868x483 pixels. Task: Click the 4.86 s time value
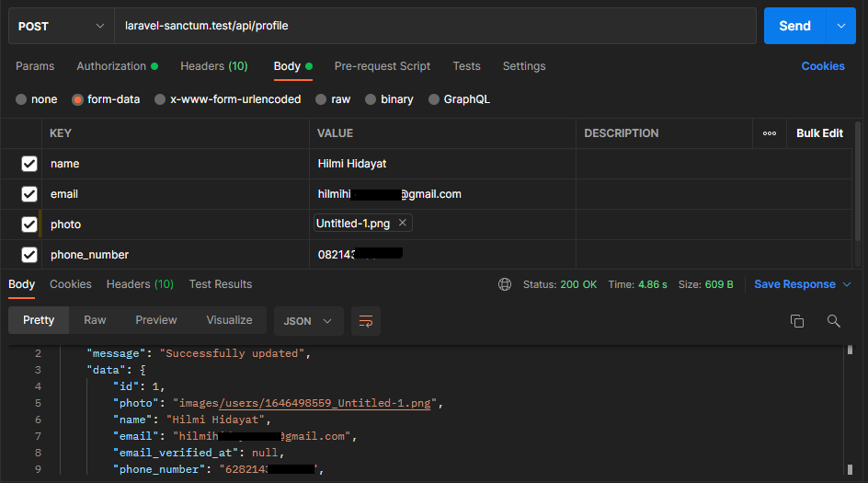click(652, 284)
